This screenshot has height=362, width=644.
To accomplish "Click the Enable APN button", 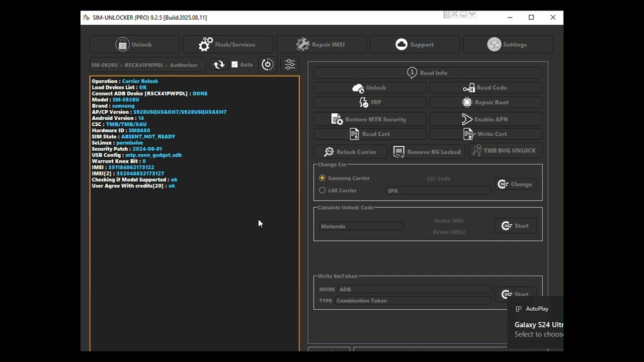I will pyautogui.click(x=486, y=119).
